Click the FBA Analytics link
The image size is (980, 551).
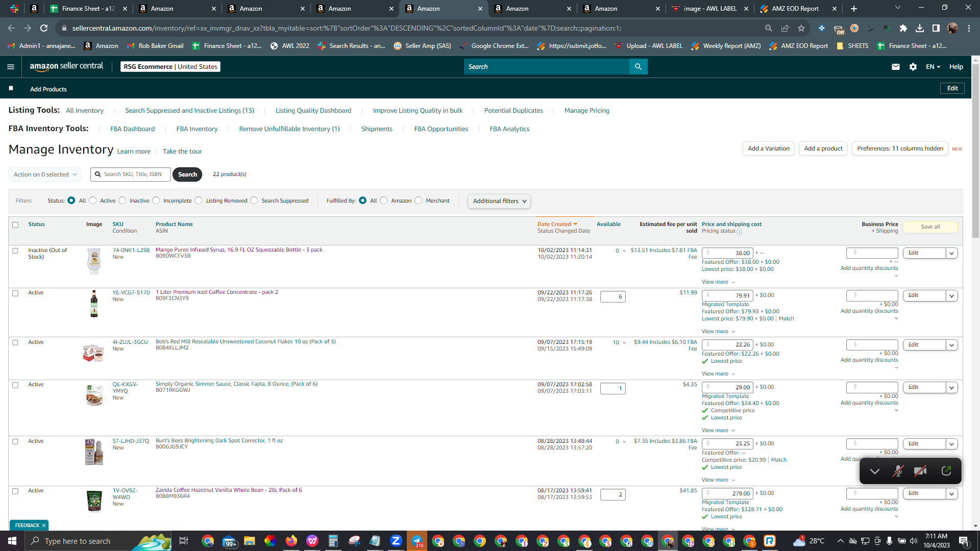click(509, 129)
